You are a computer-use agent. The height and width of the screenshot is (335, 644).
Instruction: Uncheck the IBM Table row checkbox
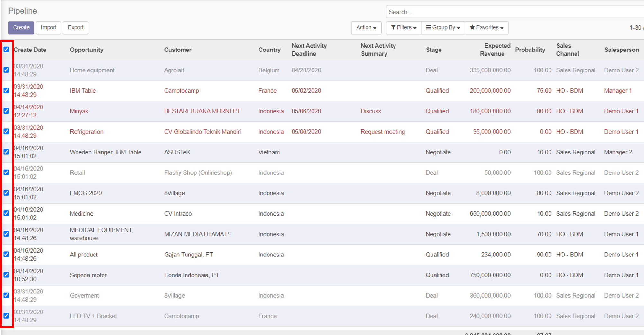coord(6,90)
